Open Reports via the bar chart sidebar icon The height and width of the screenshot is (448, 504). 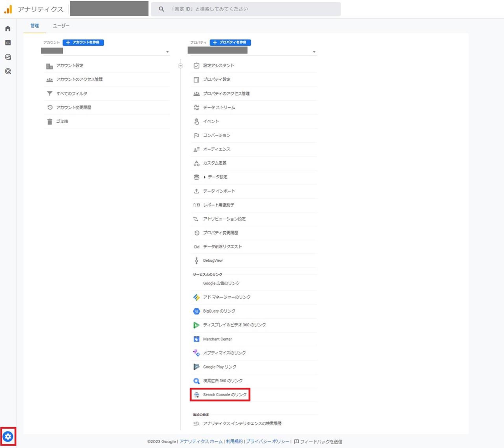pyautogui.click(x=8, y=43)
